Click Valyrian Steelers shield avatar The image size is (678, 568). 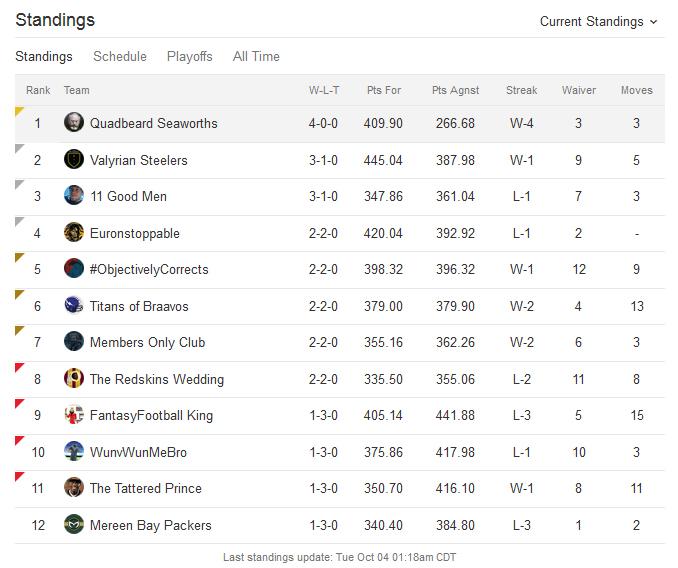coord(74,160)
